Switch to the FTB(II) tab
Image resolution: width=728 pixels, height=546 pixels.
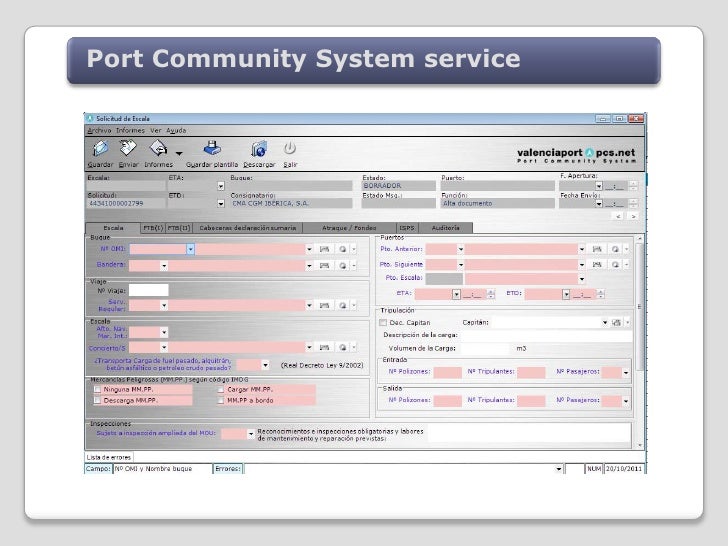point(179,228)
